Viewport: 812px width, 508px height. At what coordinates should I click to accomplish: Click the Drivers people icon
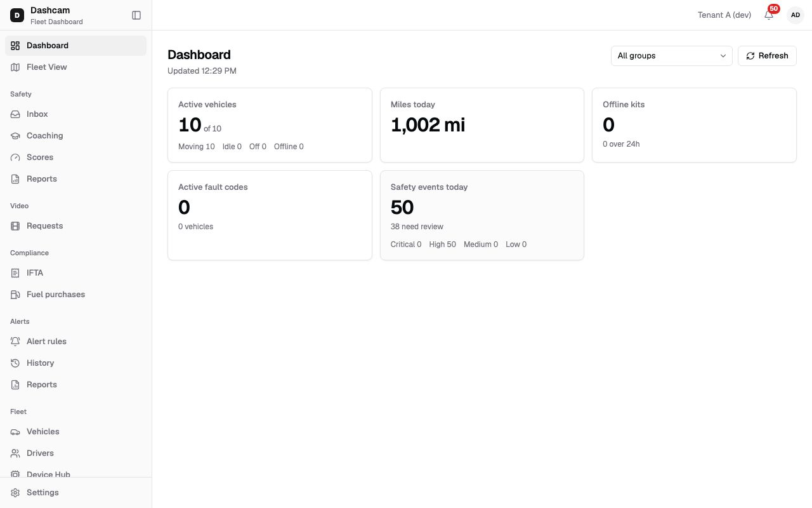pos(15,453)
